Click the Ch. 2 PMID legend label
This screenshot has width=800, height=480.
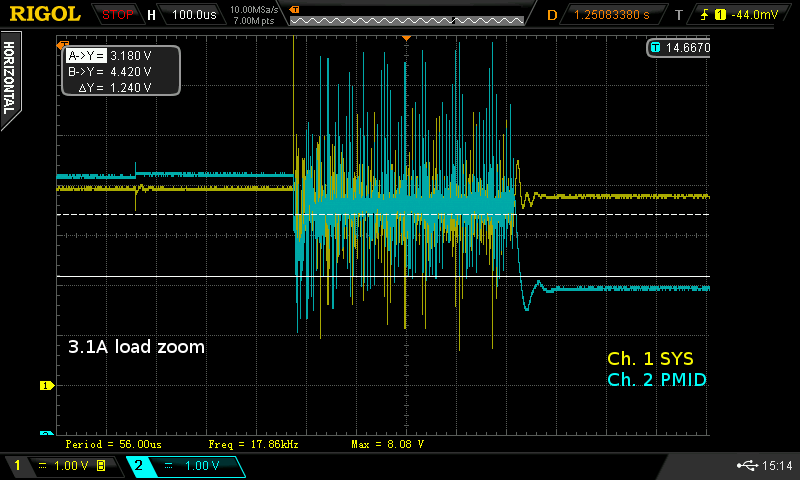pyautogui.click(x=657, y=380)
